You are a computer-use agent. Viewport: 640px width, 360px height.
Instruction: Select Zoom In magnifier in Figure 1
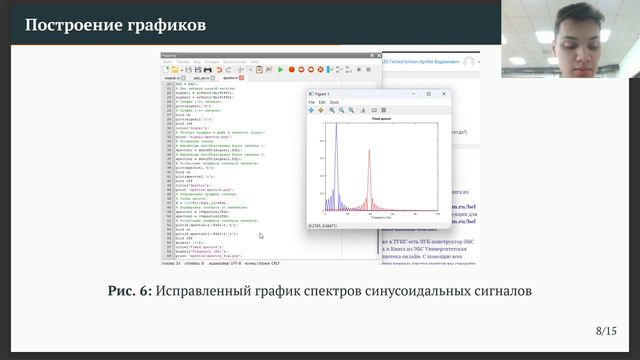pyautogui.click(x=332, y=110)
